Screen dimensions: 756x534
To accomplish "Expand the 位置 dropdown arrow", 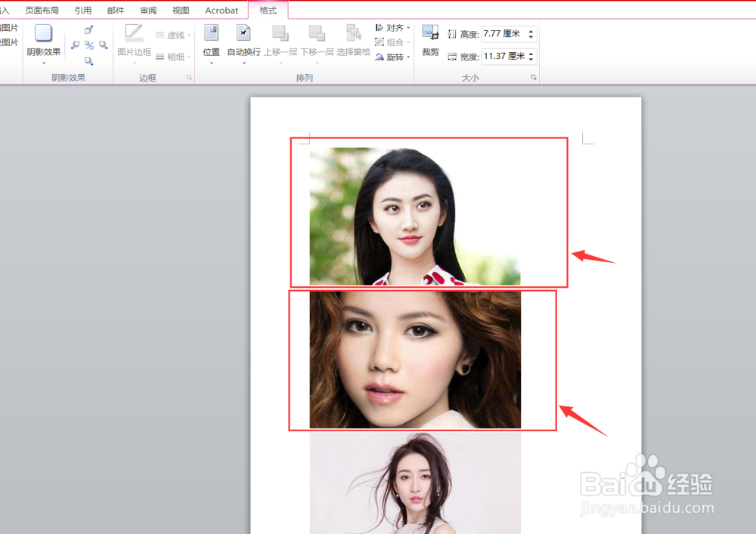I will [211, 63].
